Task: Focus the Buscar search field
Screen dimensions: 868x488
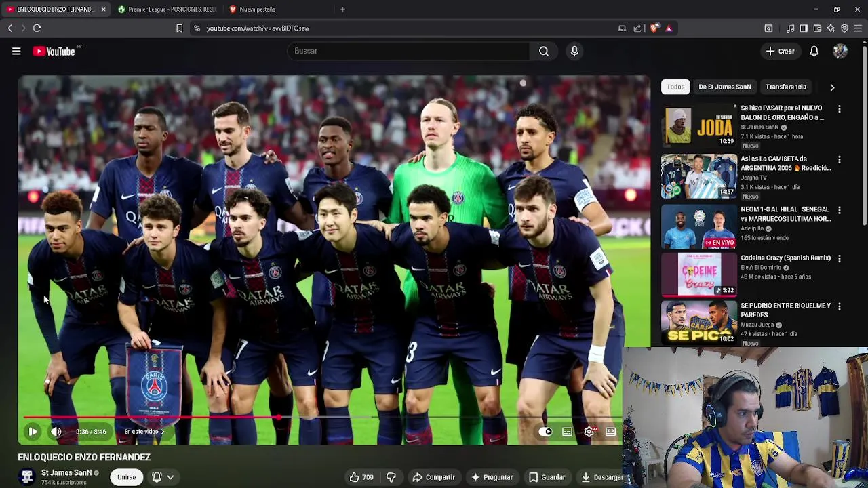Action: pos(408,51)
